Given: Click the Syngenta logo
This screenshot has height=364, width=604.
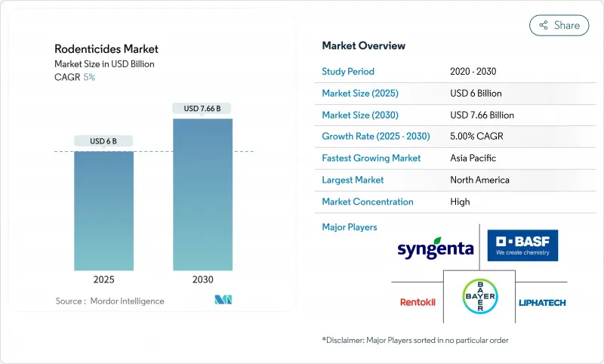Looking at the screenshot, I should pyautogui.click(x=435, y=248).
